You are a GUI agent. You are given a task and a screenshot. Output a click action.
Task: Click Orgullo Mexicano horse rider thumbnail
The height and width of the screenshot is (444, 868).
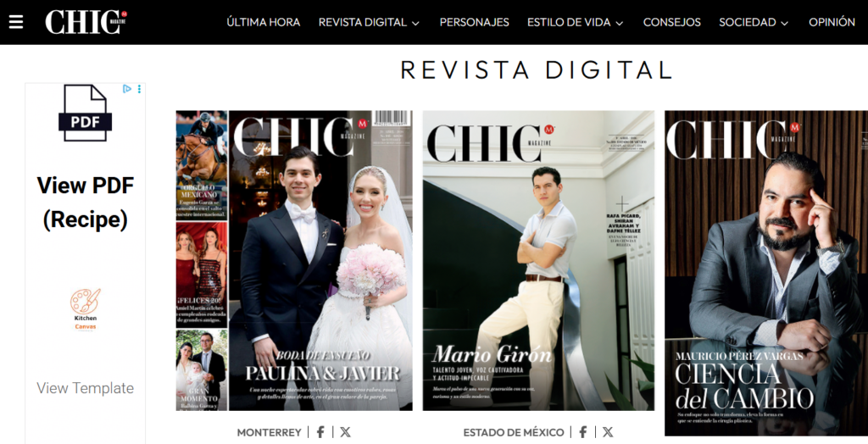(x=202, y=165)
